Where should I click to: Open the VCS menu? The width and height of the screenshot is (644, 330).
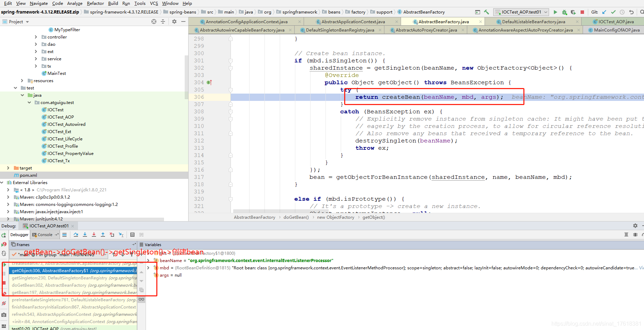[154, 3]
